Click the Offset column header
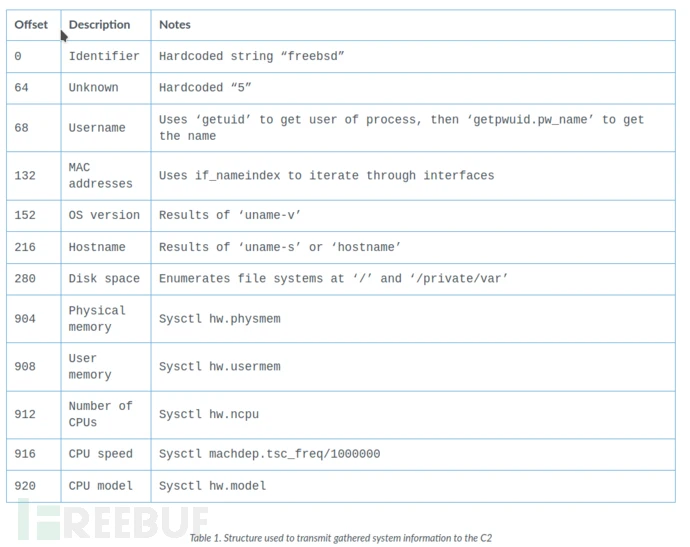Image resolution: width=690 pixels, height=547 pixels. coord(31,25)
